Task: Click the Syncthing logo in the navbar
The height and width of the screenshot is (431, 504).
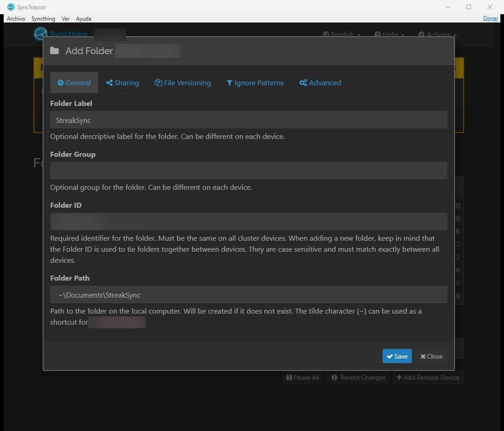Action: [60, 34]
